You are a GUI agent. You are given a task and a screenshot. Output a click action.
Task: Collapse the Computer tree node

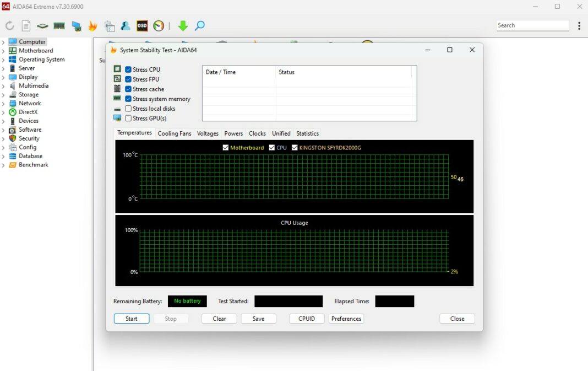[x=4, y=41]
